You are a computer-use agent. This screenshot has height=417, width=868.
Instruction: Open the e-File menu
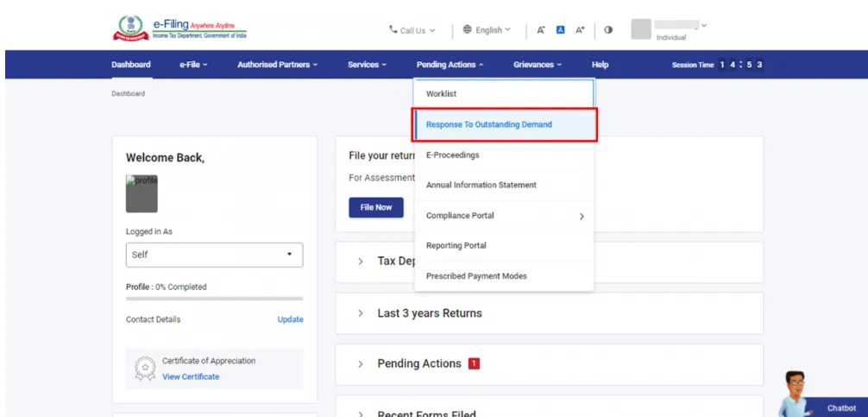pos(193,64)
